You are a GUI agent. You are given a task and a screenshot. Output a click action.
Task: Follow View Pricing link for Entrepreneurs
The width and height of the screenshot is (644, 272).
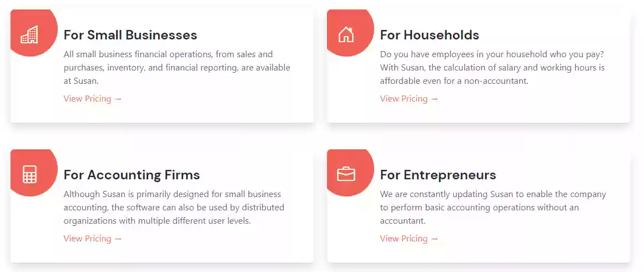point(409,238)
